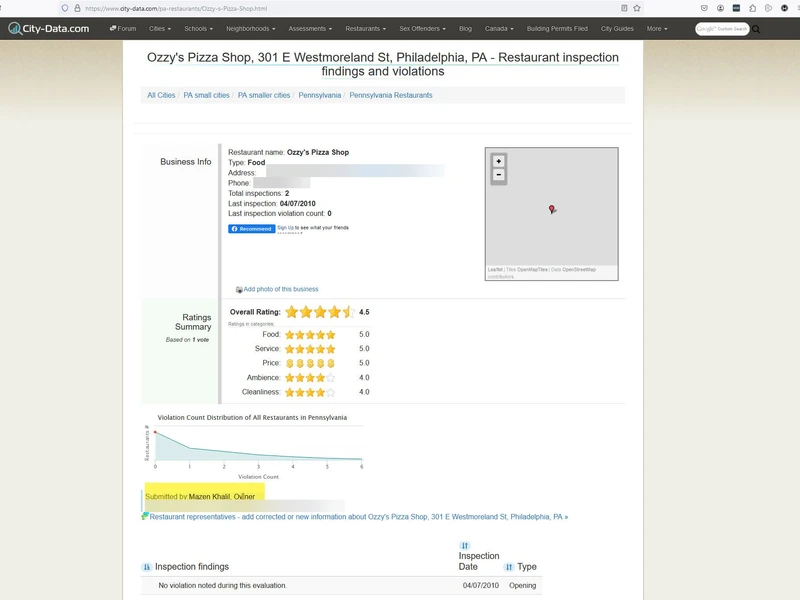
Task: Open the Blog menu item
Action: point(465,29)
